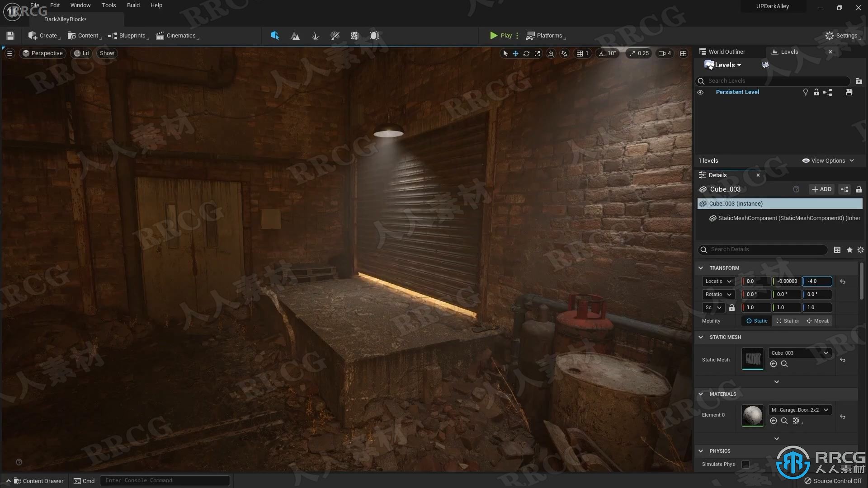The image size is (868, 488).
Task: Click the M1_Garage_Door_2x2 material thumbnail
Action: (752, 414)
